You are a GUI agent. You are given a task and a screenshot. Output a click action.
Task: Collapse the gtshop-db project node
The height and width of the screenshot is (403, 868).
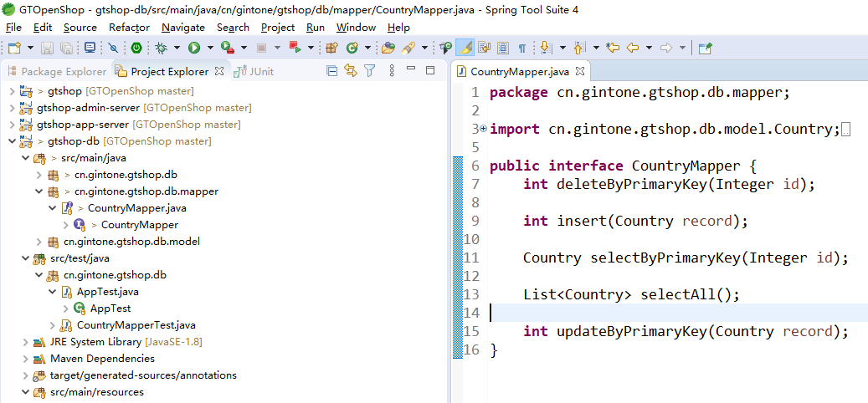13,141
